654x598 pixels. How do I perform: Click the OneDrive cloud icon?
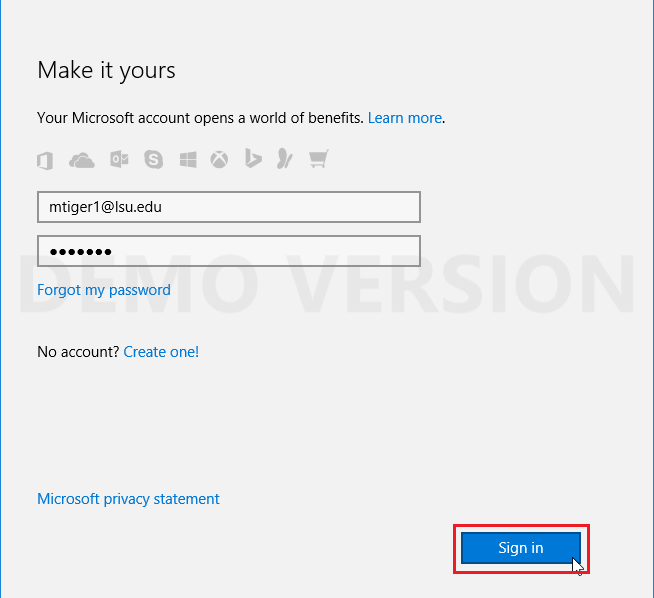coord(82,161)
